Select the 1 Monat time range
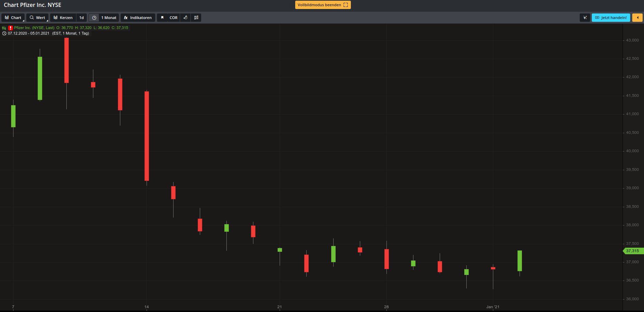The height and width of the screenshot is (312, 644). coord(109,18)
